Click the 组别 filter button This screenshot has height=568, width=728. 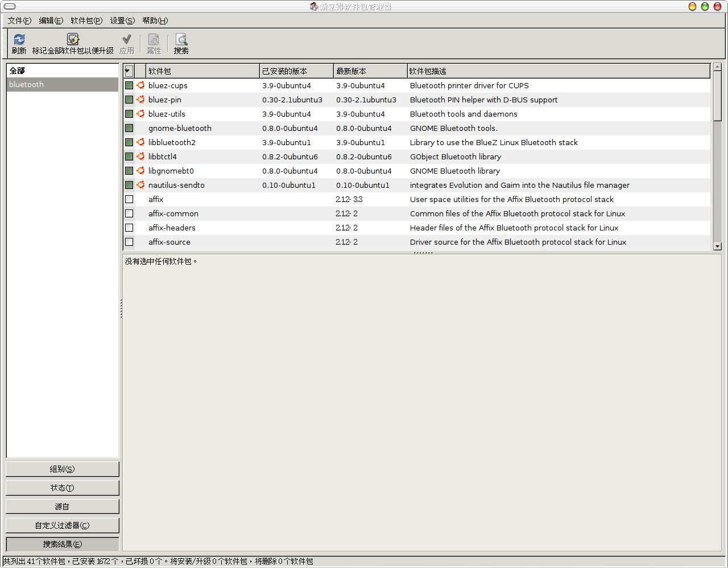point(63,469)
